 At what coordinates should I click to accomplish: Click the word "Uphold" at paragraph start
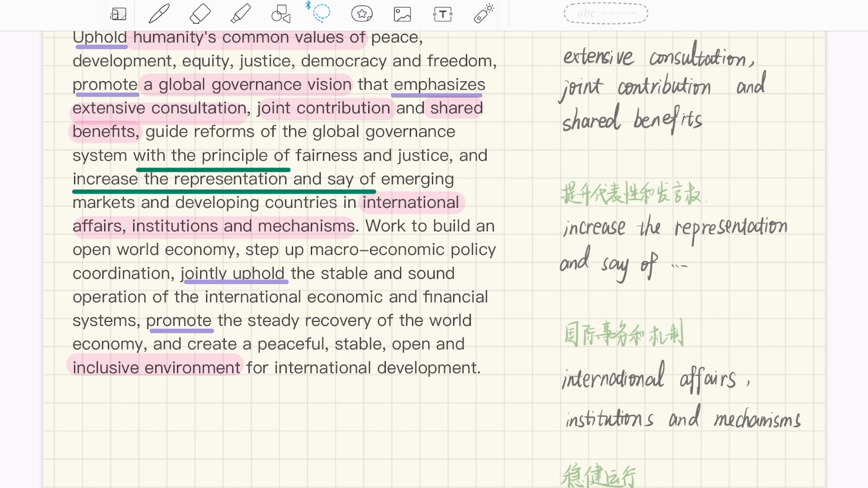pos(99,37)
